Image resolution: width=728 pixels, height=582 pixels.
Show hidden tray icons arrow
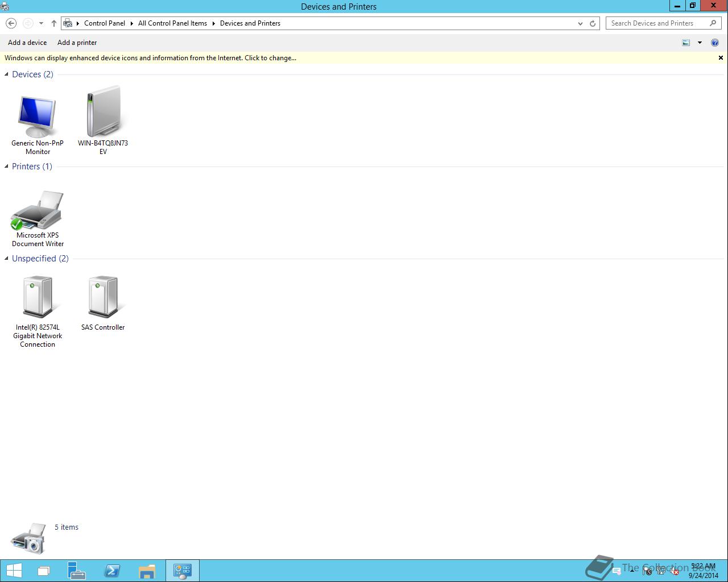[632, 570]
